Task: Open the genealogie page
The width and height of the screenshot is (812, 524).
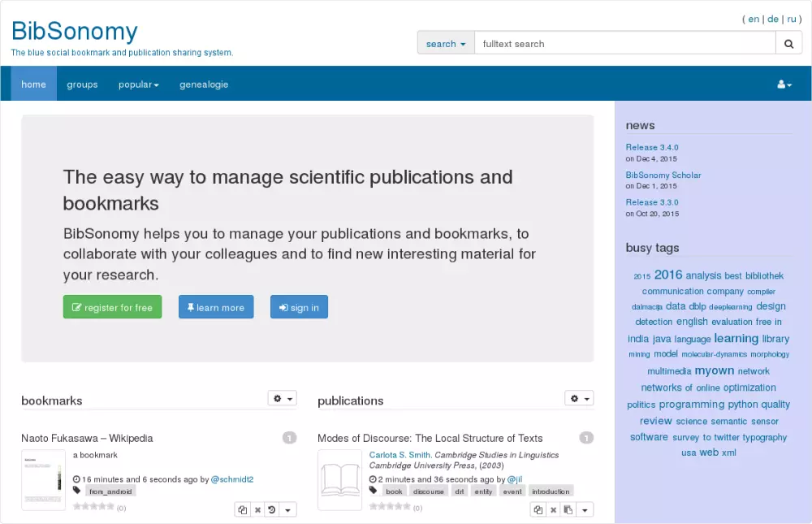Action: 204,84
